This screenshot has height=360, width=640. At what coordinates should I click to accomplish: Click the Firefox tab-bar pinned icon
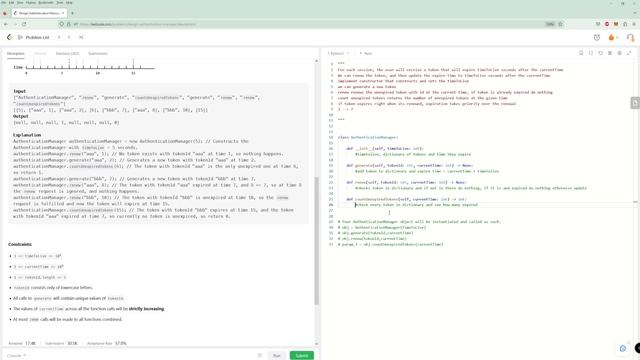5,13
